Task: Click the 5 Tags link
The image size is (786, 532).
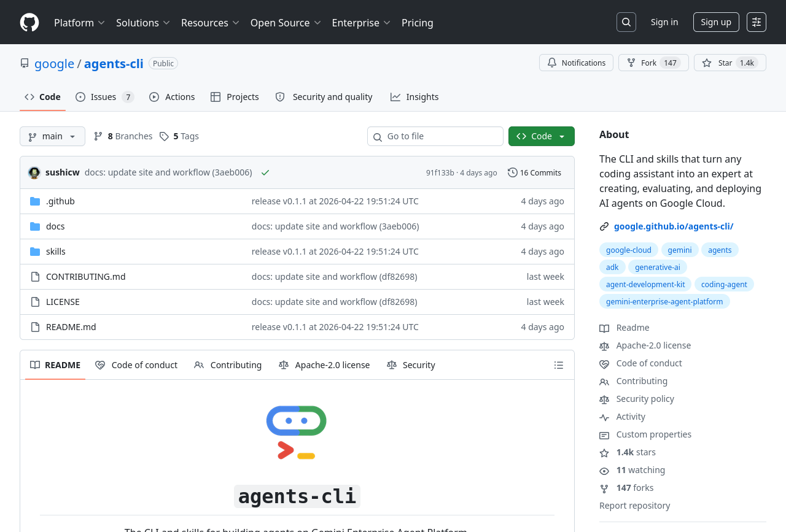Action: [179, 136]
